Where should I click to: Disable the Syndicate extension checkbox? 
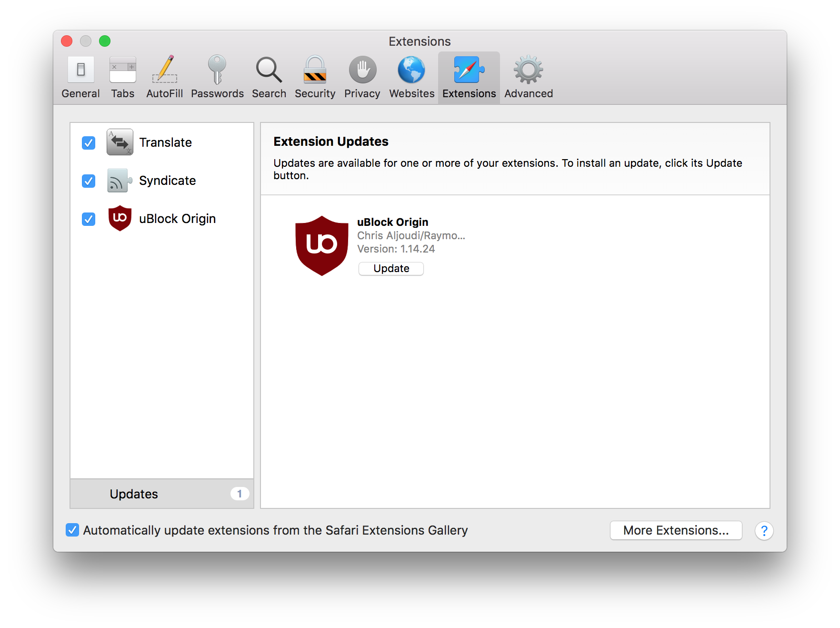pos(89,181)
